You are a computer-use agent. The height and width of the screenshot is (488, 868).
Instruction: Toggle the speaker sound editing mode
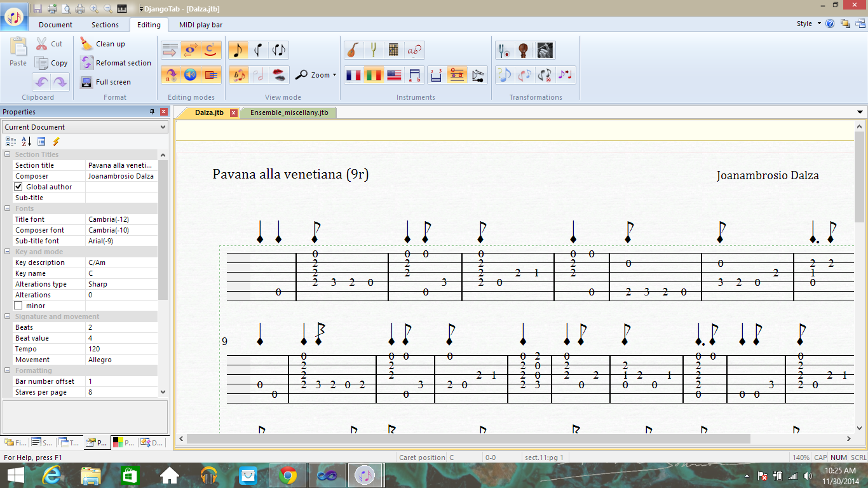[191, 75]
